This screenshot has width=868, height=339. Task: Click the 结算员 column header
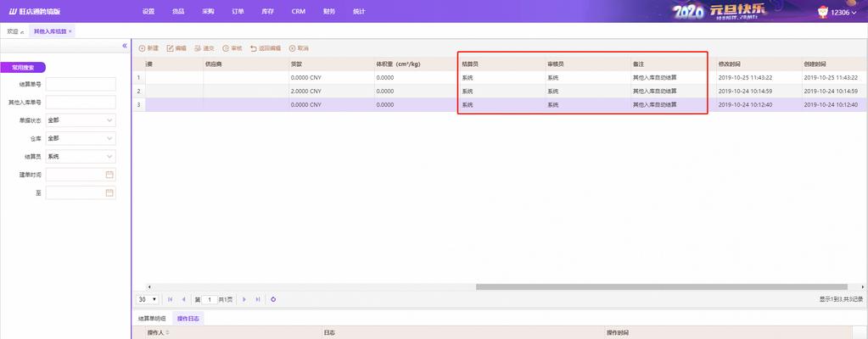(x=502, y=64)
